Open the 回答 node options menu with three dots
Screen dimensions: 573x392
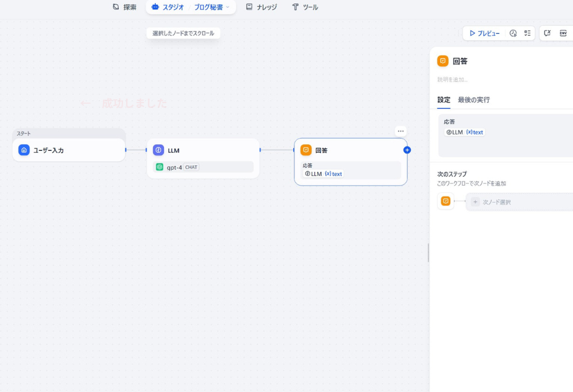click(x=400, y=130)
